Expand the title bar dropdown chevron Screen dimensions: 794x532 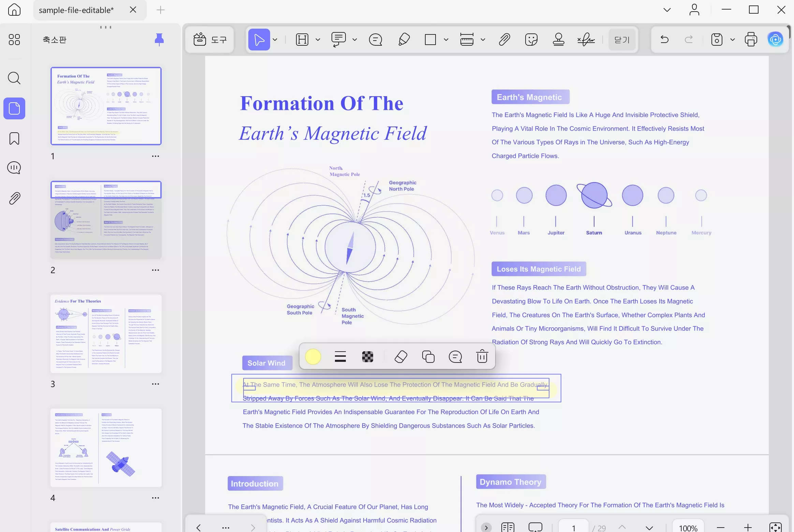click(x=667, y=10)
